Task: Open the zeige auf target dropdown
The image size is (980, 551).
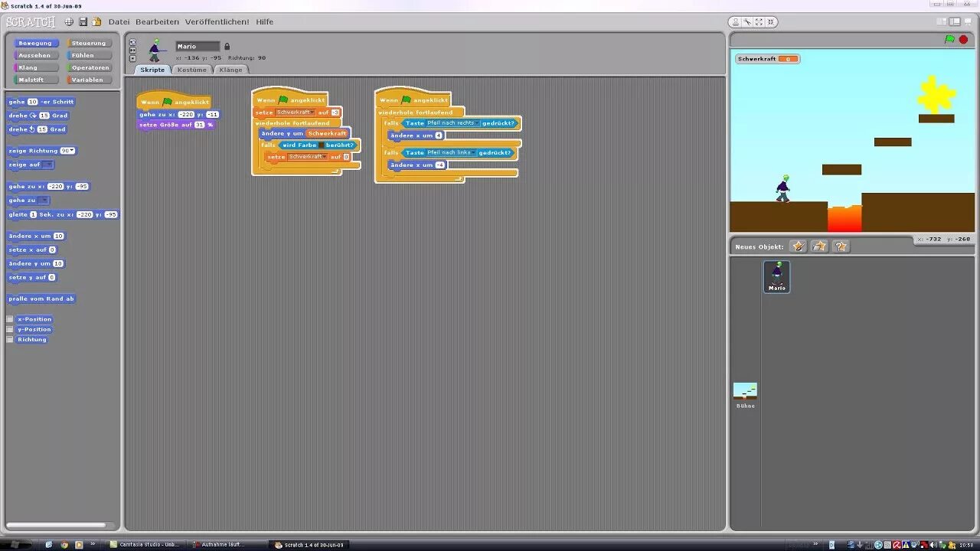Action: tap(47, 165)
